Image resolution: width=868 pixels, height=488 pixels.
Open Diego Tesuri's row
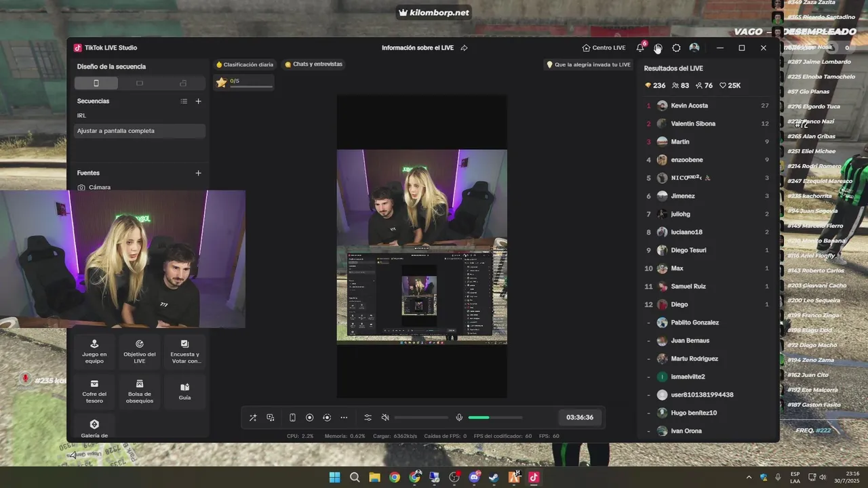pyautogui.click(x=706, y=250)
